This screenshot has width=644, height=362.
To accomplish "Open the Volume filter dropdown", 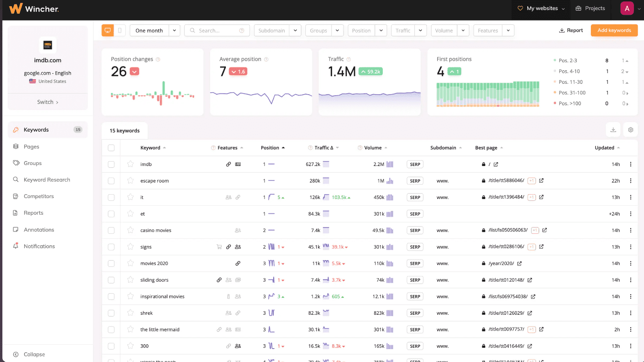I will pos(450,31).
